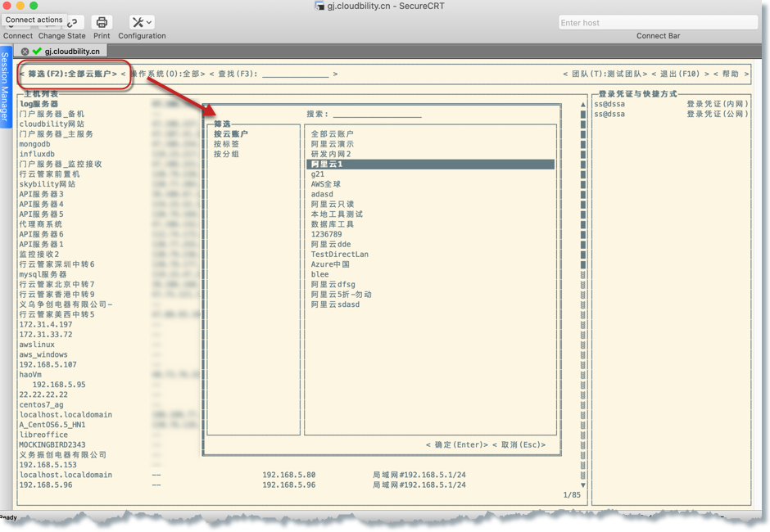Select the 按分组 filter category
The width and height of the screenshot is (770, 532).
[226, 154]
